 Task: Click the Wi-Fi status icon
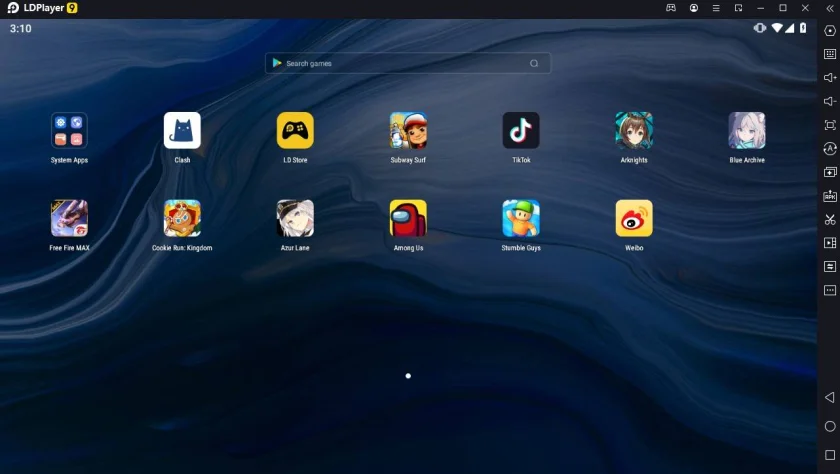777,28
